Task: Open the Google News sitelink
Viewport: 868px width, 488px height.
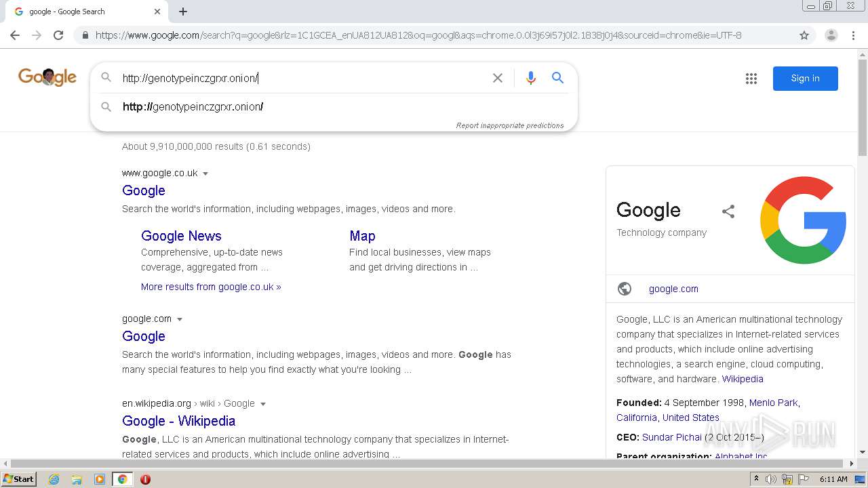Action: pyautogui.click(x=181, y=236)
